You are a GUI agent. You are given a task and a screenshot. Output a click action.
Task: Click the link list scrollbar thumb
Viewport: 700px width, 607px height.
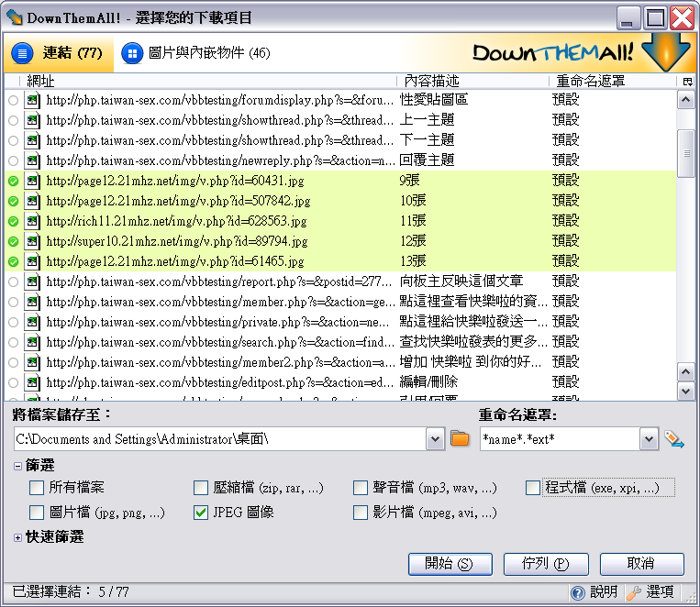coord(685,153)
